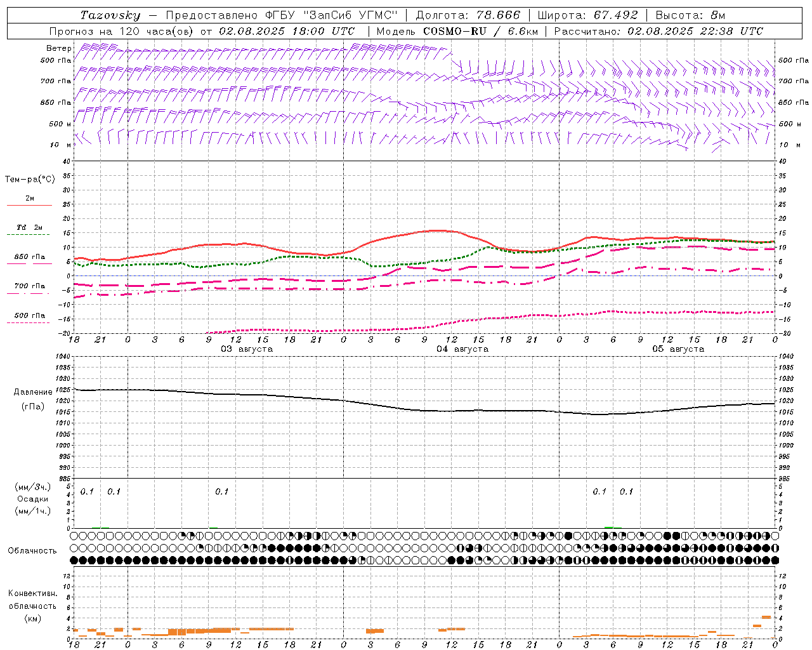The width and height of the screenshot is (812, 650).
Task: Click the 04 августа date label
Action: click(x=462, y=349)
